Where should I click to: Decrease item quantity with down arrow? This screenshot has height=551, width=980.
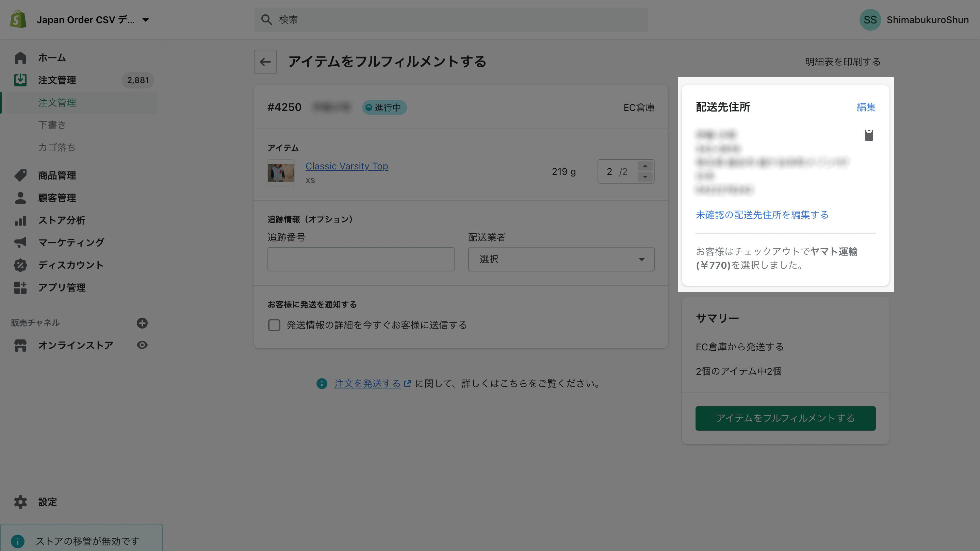click(645, 177)
